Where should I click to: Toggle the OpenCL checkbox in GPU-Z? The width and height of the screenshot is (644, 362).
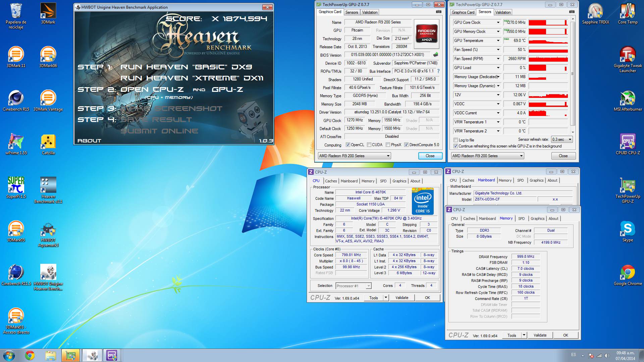pos(348,145)
